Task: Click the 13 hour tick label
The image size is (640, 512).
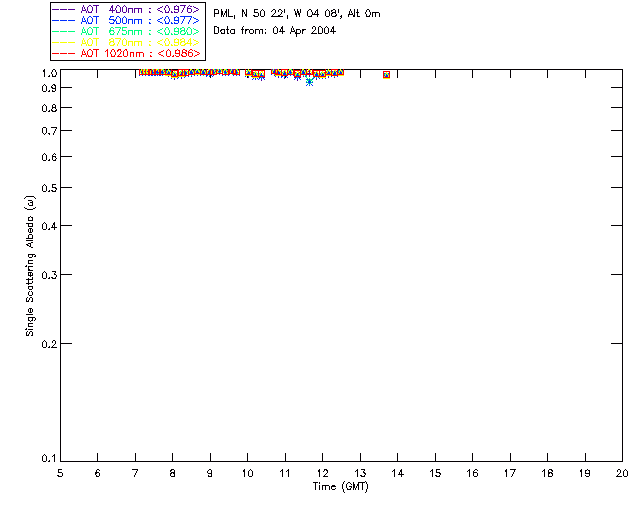Action: [x=360, y=473]
